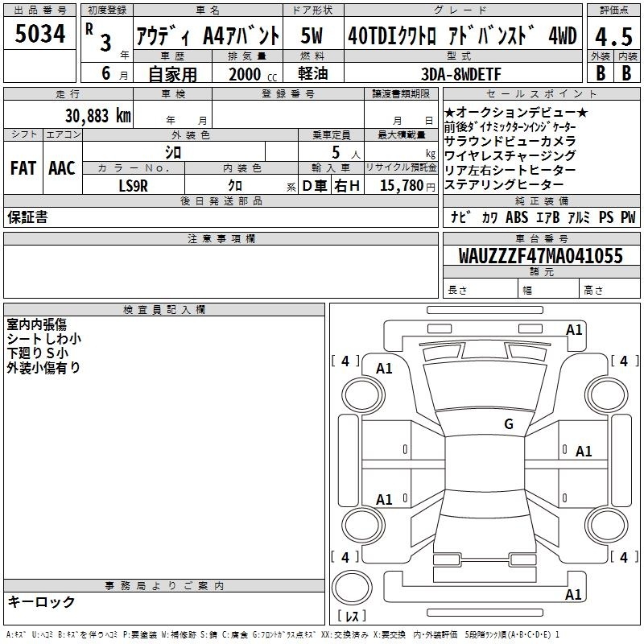This screenshot has width=644, height=644.
Task: Click the lot number 5034
Action: [x=40, y=35]
